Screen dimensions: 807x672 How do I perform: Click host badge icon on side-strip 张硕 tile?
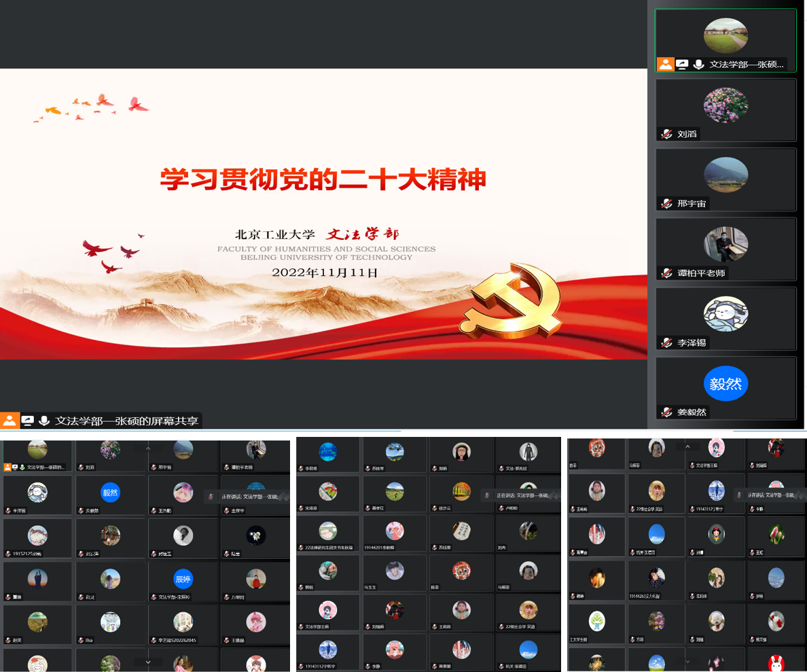click(666, 65)
